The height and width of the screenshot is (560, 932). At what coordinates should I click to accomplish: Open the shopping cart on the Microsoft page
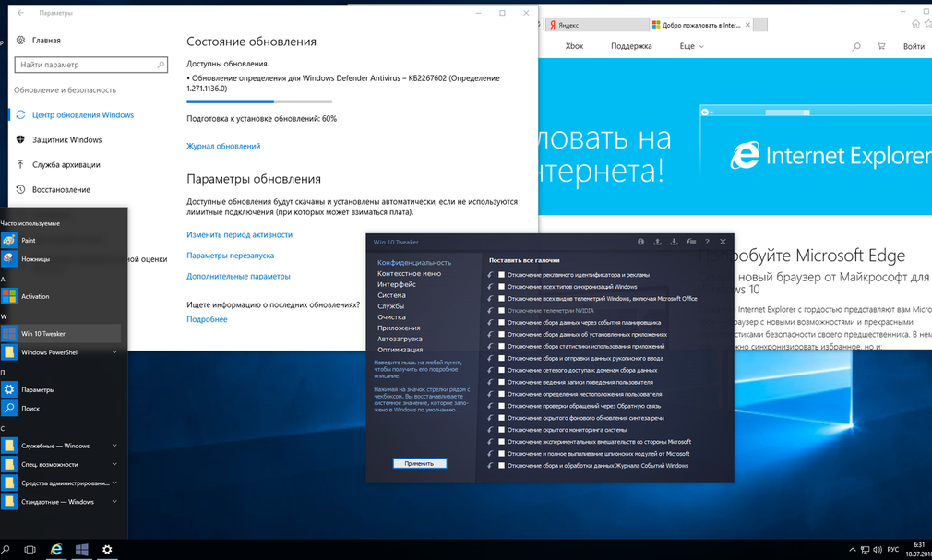tap(881, 46)
